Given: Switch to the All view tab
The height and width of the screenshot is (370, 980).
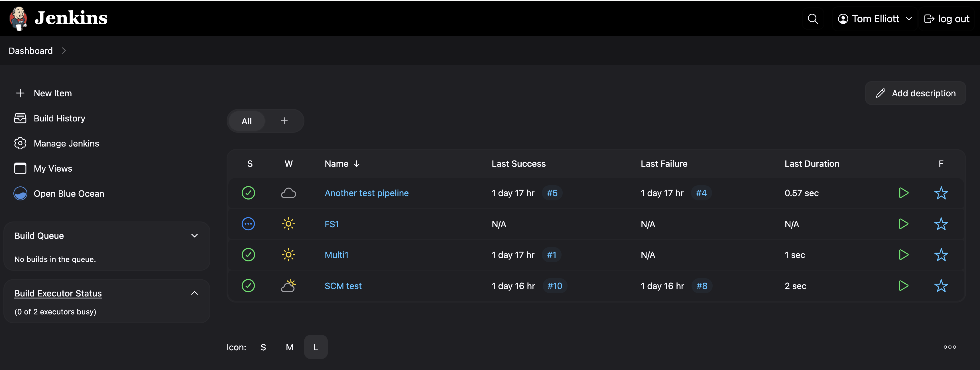Looking at the screenshot, I should pyautogui.click(x=247, y=121).
